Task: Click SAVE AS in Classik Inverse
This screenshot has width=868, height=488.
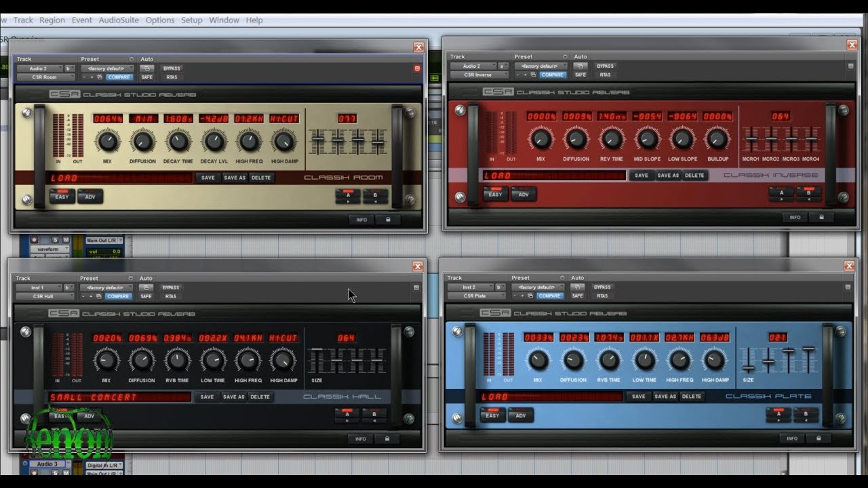Action: coord(668,175)
